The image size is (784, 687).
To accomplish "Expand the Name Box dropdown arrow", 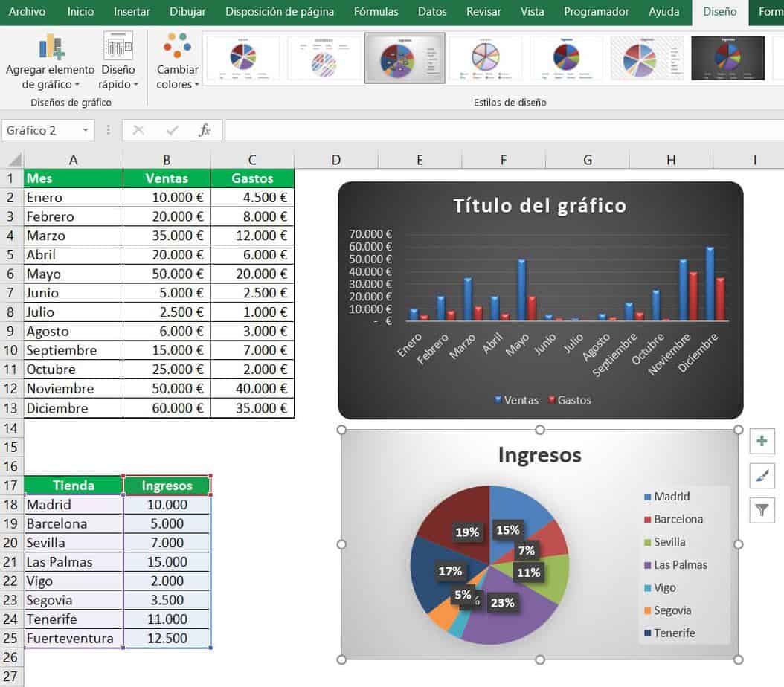I will (x=86, y=130).
